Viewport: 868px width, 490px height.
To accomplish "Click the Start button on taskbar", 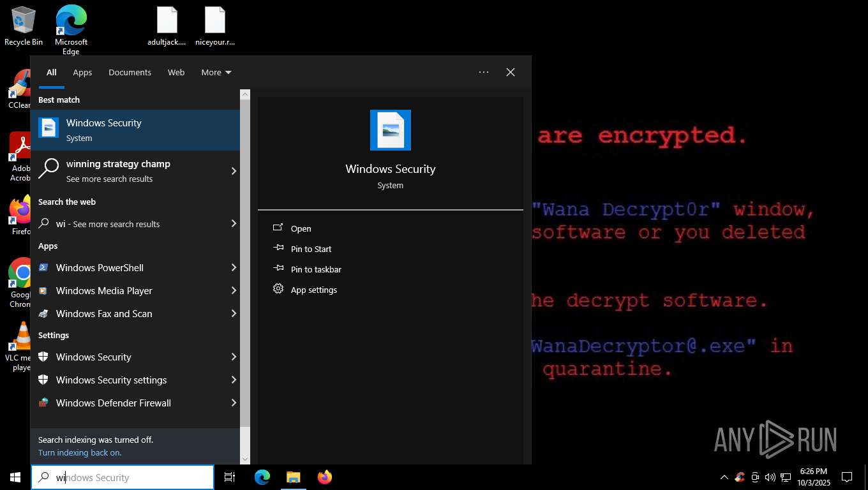I will (x=15, y=477).
